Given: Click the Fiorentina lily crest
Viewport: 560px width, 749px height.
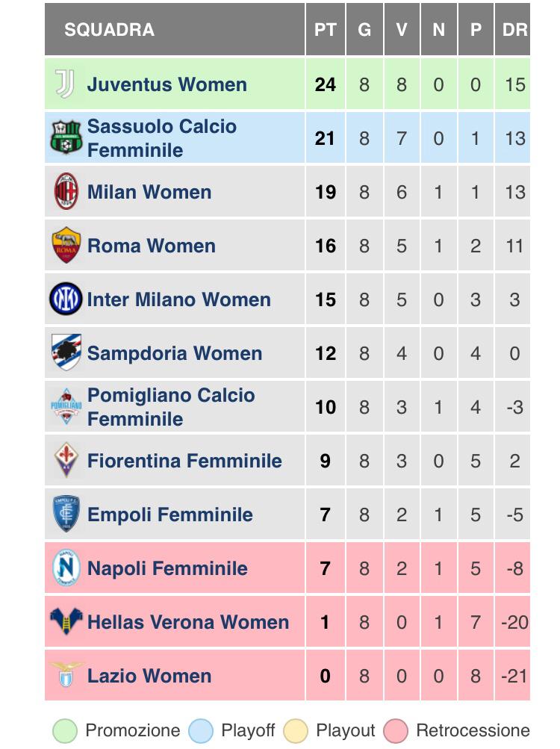Looking at the screenshot, I should click(x=66, y=460).
